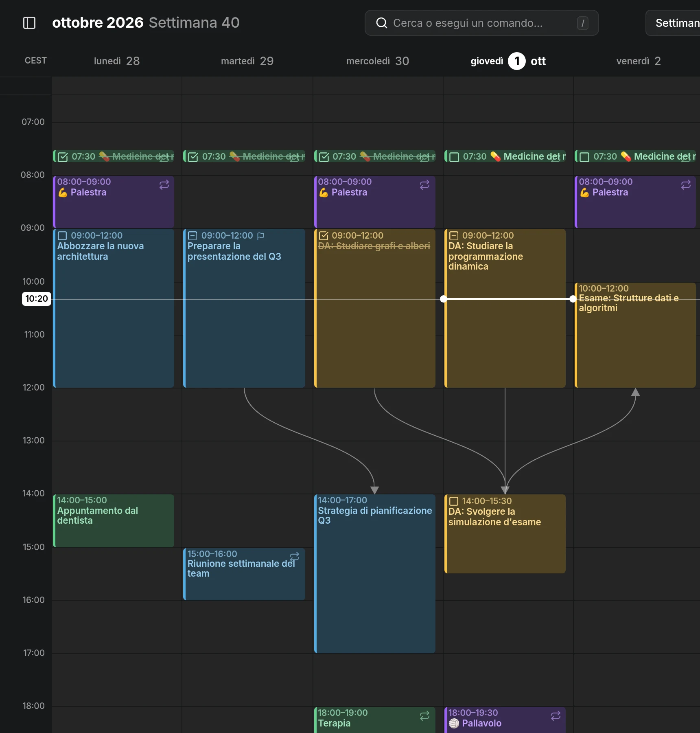Click repeat icon on Friday's Medicine task
700x733 pixels.
coord(686,158)
